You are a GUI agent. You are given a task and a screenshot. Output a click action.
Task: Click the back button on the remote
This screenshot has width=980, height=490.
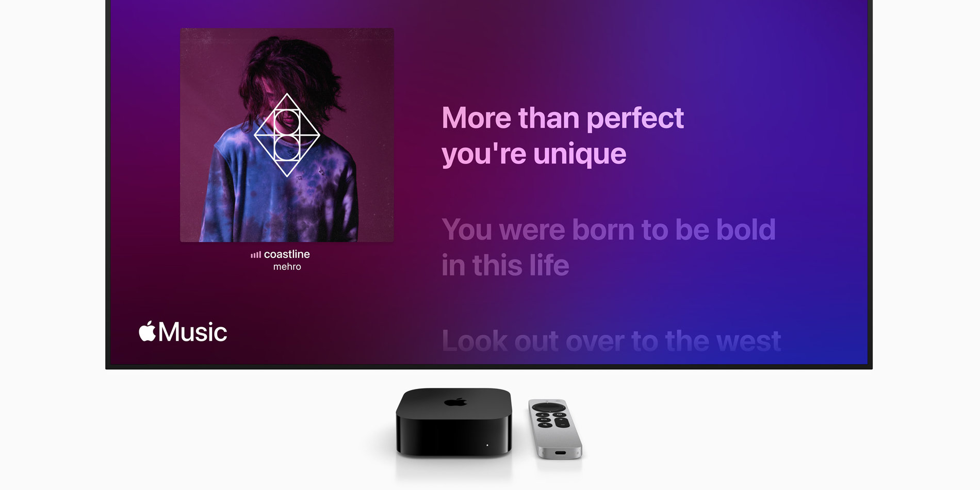coord(543,415)
